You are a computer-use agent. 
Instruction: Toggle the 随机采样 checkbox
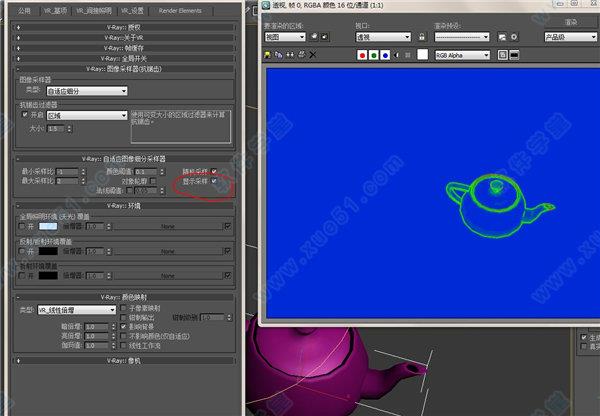(x=214, y=171)
